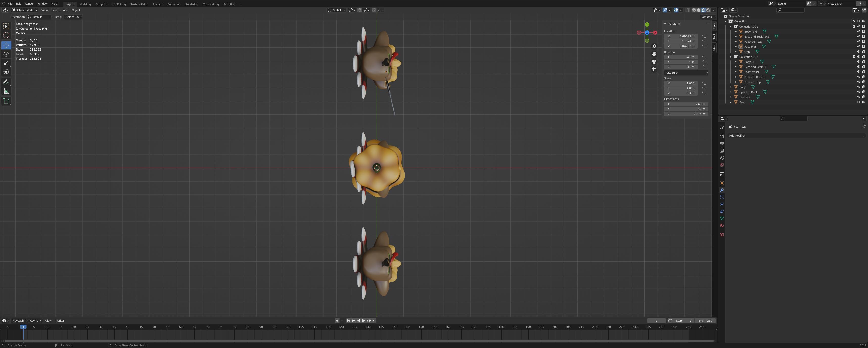Screen dimensions: 868x348
Task: Click the Scale tool icon
Action: (6, 63)
